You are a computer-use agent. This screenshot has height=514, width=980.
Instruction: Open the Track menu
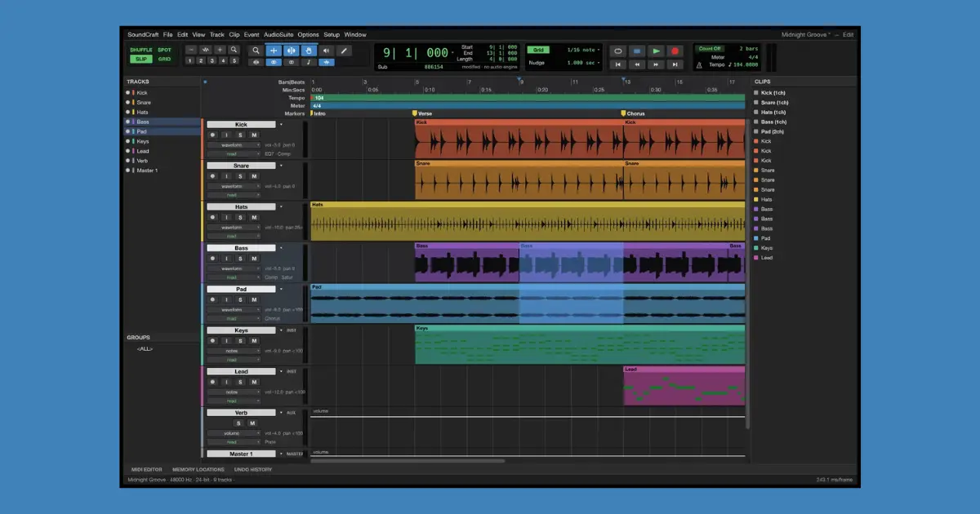216,35
